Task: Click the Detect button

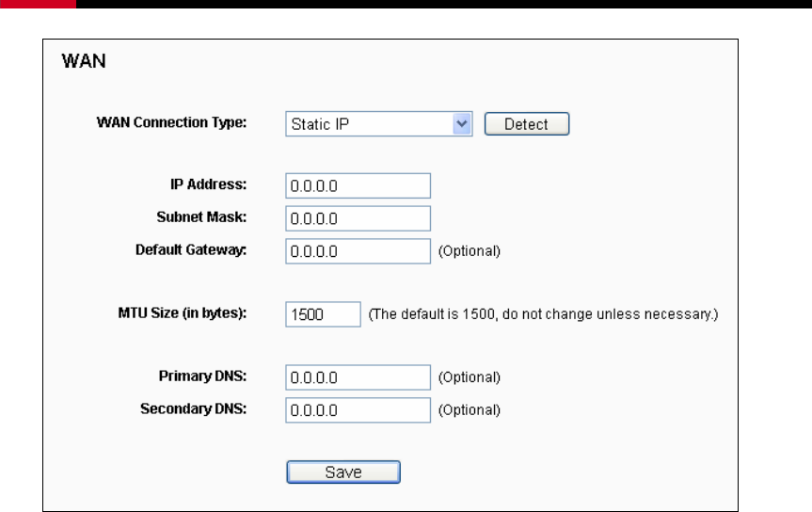Action: 527,124
